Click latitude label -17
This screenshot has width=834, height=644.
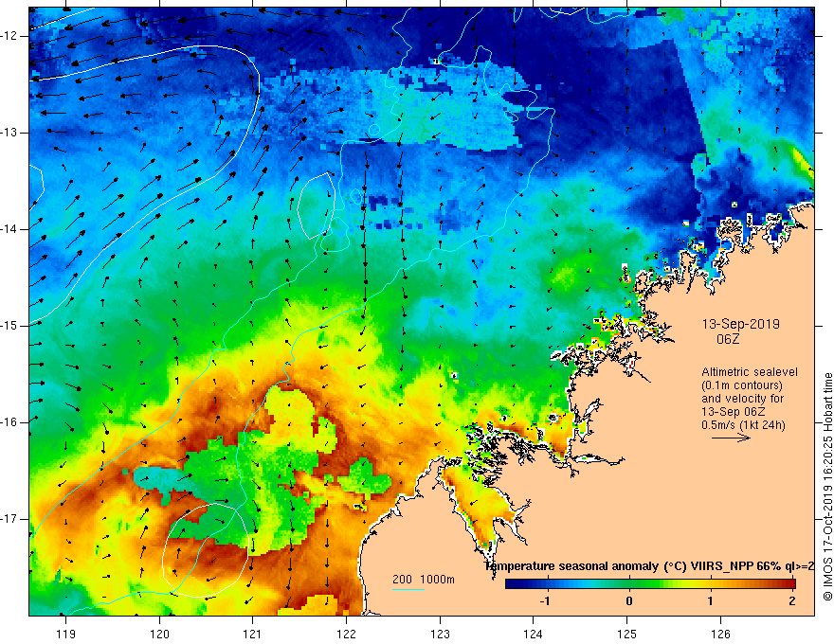click(9, 519)
